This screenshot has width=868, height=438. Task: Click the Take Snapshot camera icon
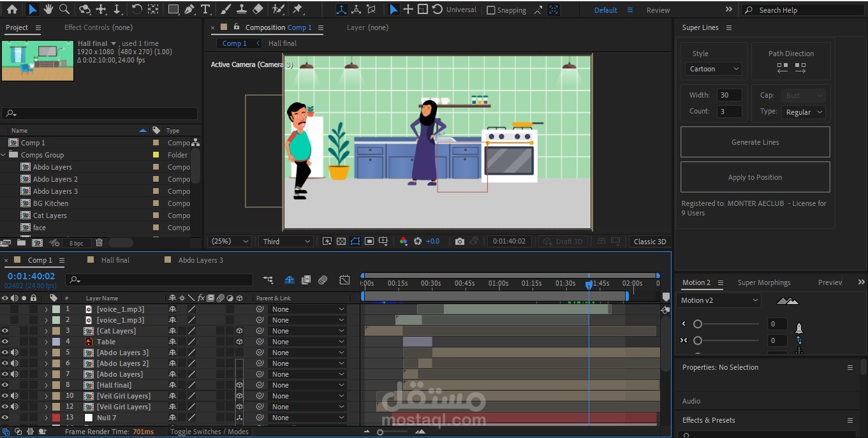click(x=459, y=242)
